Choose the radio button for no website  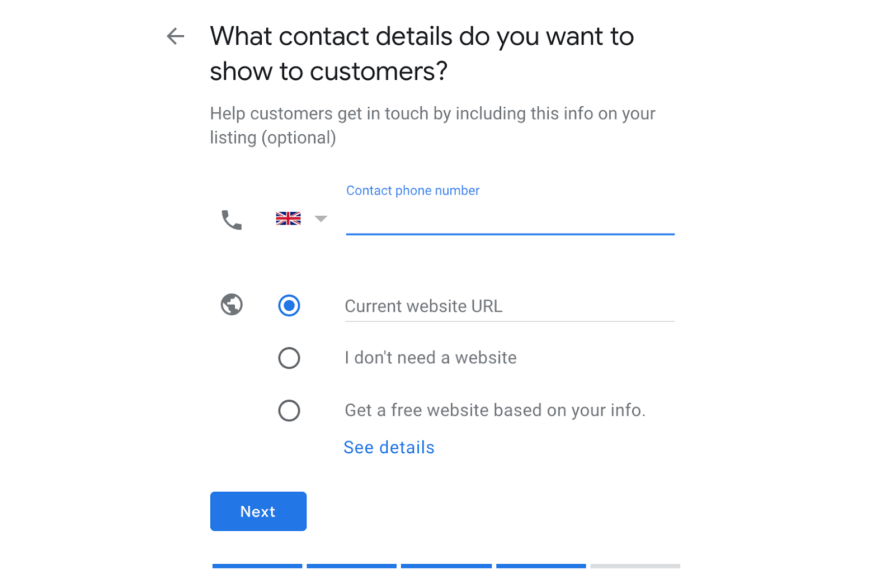click(x=289, y=358)
